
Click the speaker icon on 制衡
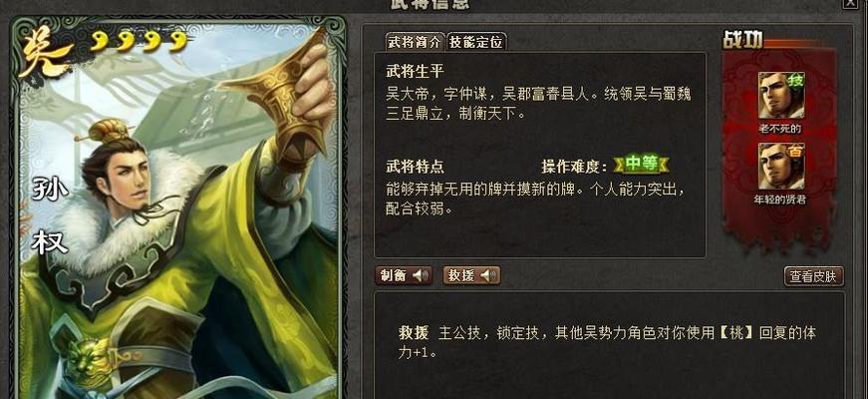(x=421, y=275)
